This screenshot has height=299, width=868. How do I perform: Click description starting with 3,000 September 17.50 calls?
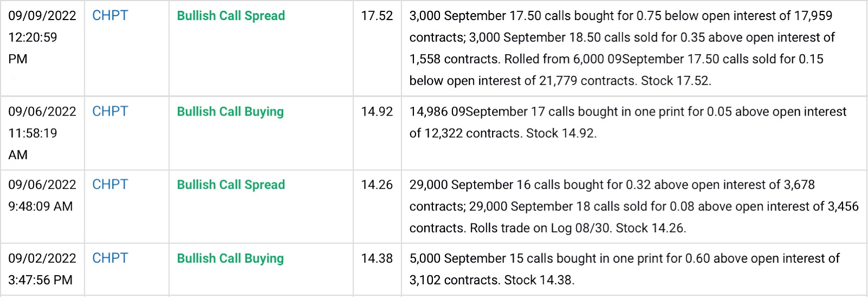pos(621,48)
